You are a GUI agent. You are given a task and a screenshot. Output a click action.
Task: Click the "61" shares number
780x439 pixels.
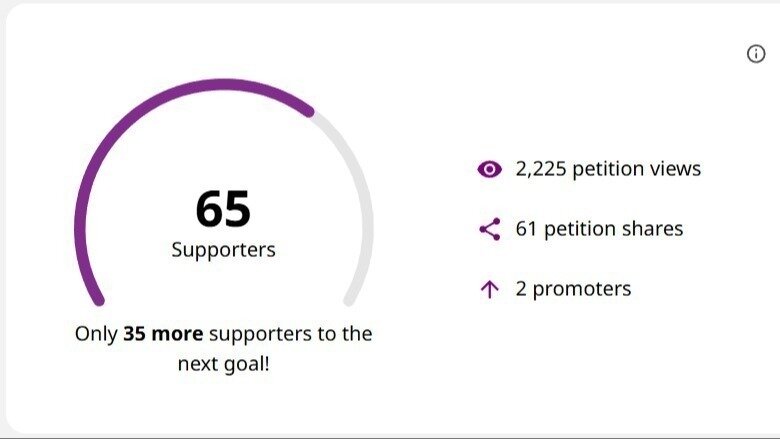pos(526,229)
